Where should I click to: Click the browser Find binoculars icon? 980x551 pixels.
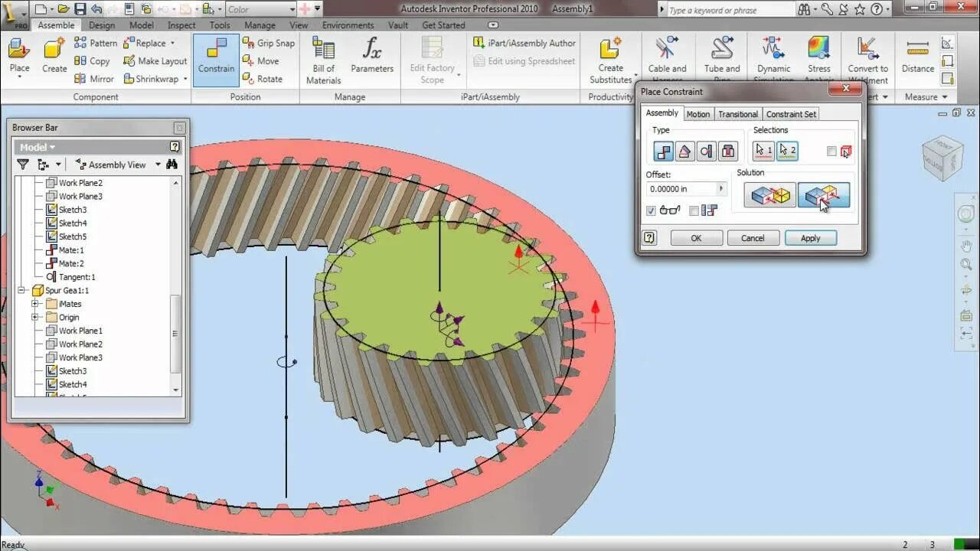pos(171,165)
